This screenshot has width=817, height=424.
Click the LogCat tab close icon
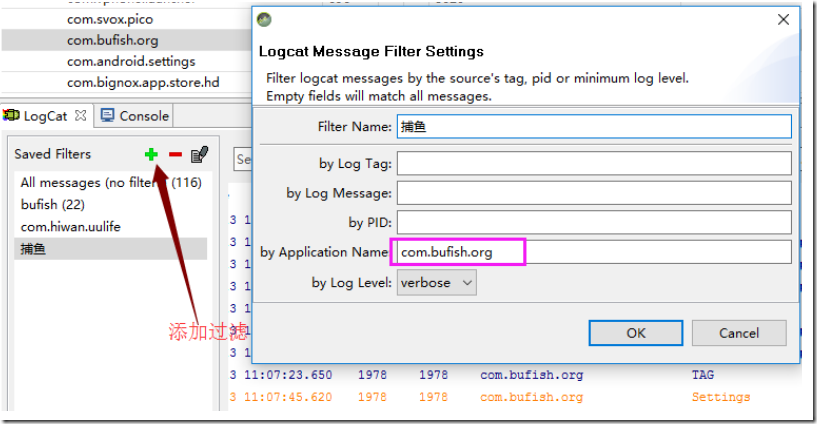[80, 115]
